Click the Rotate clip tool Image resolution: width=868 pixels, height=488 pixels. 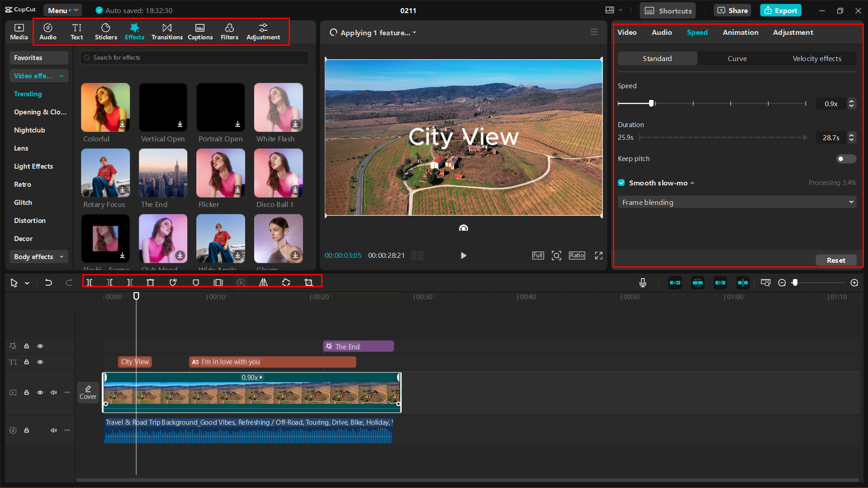(286, 282)
